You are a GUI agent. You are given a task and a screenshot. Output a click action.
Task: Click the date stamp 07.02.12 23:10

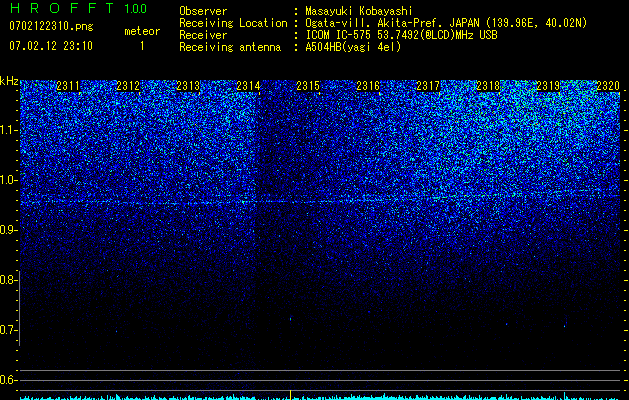[51, 46]
